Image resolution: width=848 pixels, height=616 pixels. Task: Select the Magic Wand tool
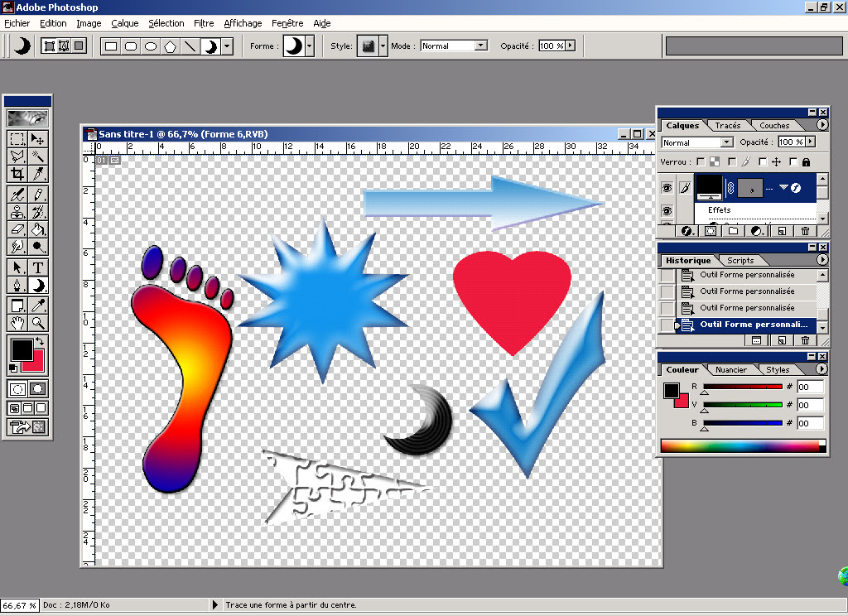coord(38,156)
